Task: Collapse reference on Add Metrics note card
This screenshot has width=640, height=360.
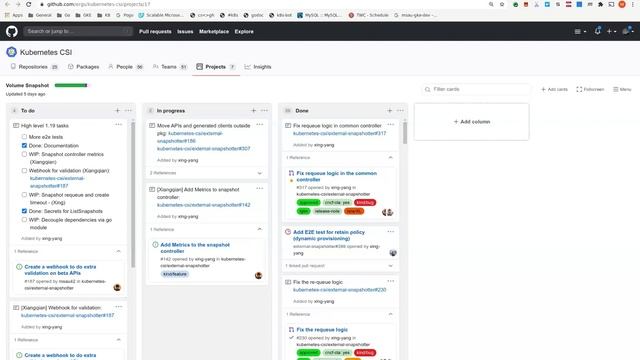Action: click(x=260, y=229)
